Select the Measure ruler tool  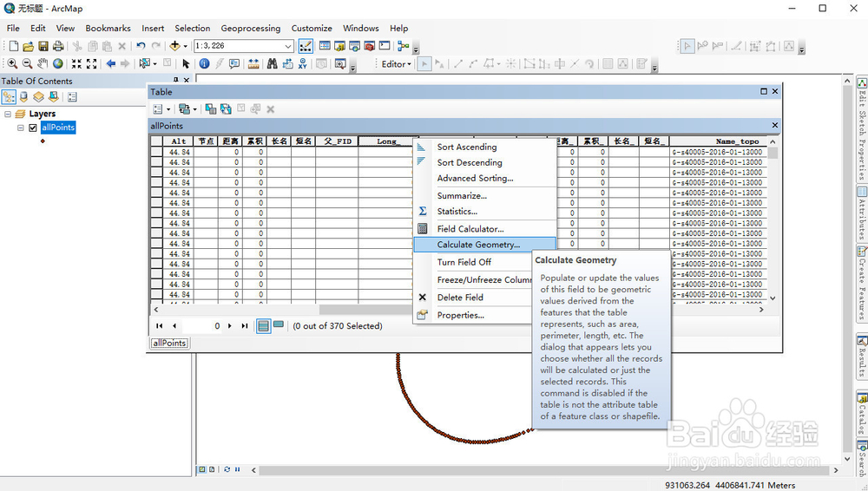(x=253, y=63)
